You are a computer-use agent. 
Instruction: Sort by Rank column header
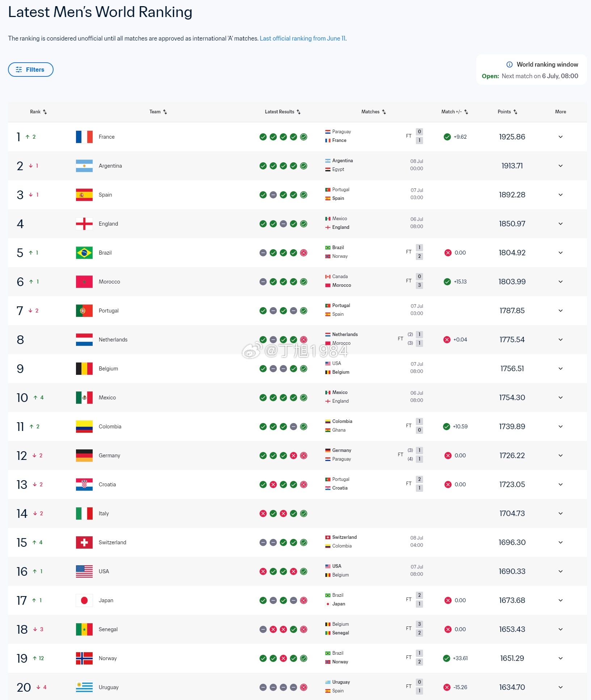[x=38, y=112]
